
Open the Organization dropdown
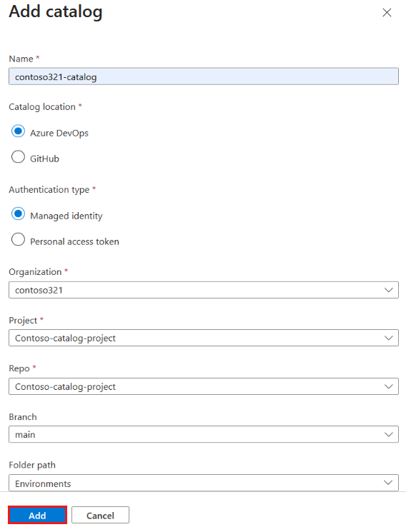click(x=204, y=290)
